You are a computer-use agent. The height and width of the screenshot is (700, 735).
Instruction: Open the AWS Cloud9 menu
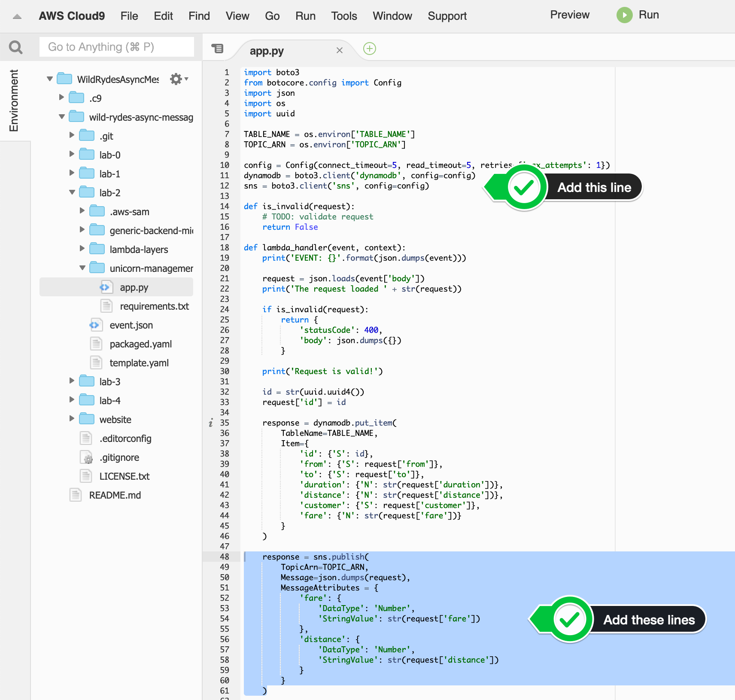72,16
